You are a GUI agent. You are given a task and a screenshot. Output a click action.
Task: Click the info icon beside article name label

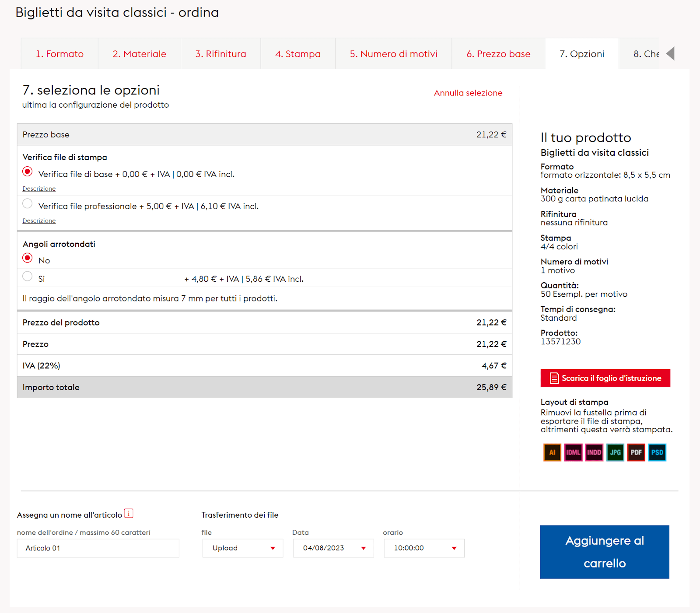(129, 513)
